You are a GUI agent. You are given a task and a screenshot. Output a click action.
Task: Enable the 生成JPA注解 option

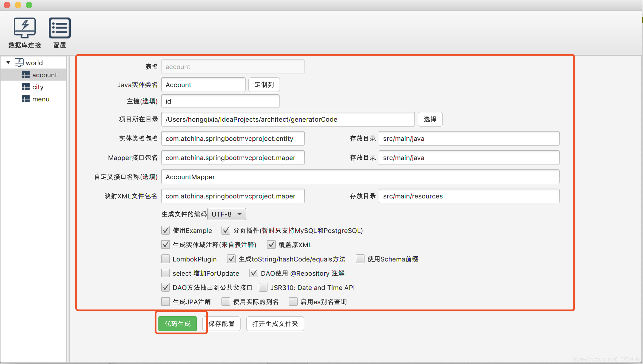pos(166,302)
